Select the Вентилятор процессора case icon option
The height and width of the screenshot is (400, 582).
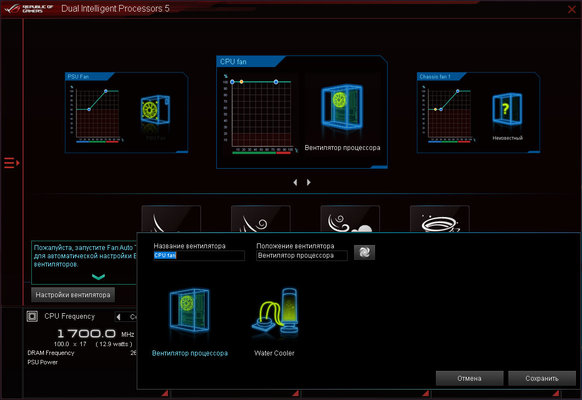[x=189, y=311]
